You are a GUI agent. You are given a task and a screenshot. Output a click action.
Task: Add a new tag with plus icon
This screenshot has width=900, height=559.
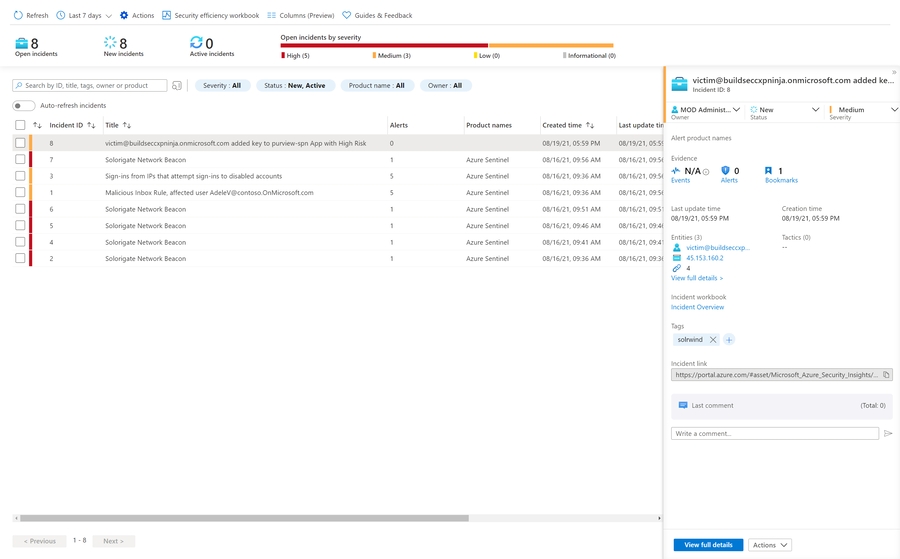click(729, 340)
